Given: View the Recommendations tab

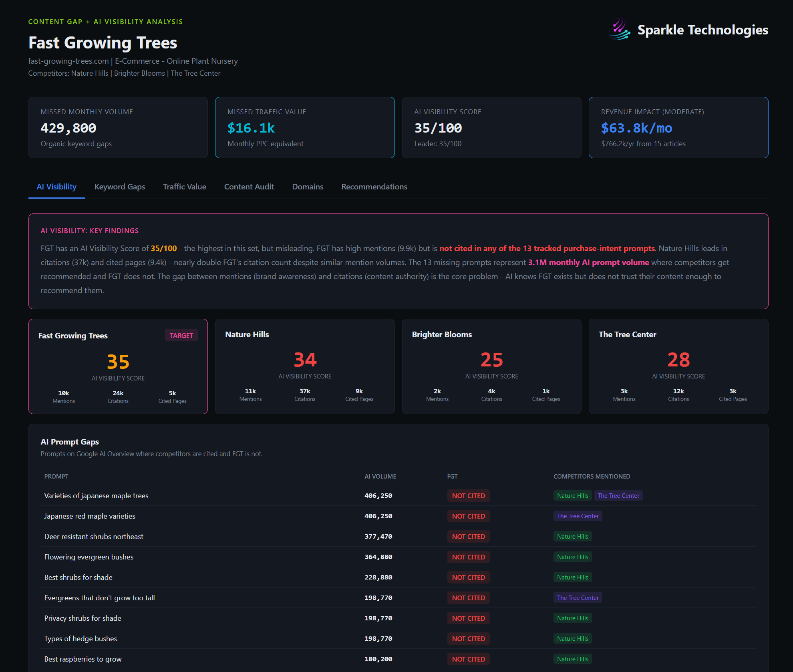Looking at the screenshot, I should click(374, 187).
